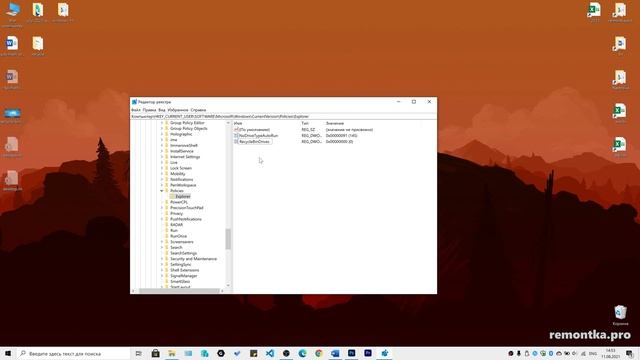The width and height of the screenshot is (640, 360).
Task: Open File Explorer from the taskbar
Action: [172, 353]
